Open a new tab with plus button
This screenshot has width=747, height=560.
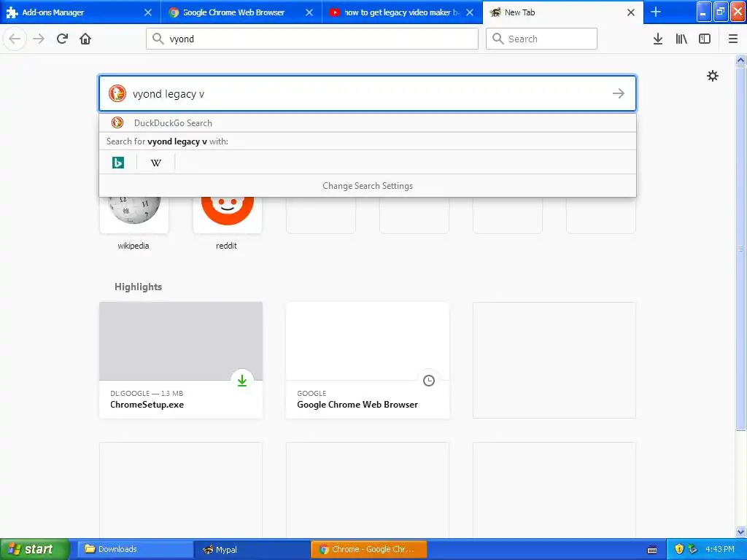656,12
